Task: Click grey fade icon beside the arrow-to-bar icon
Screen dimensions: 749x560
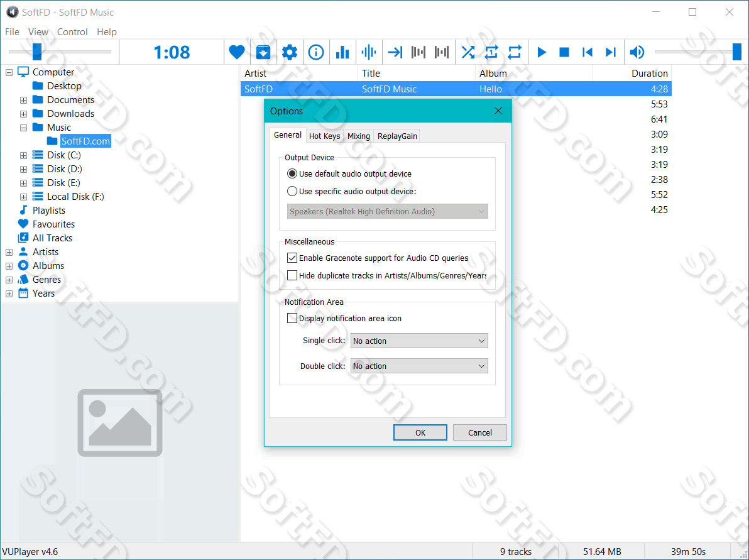Action: point(418,52)
